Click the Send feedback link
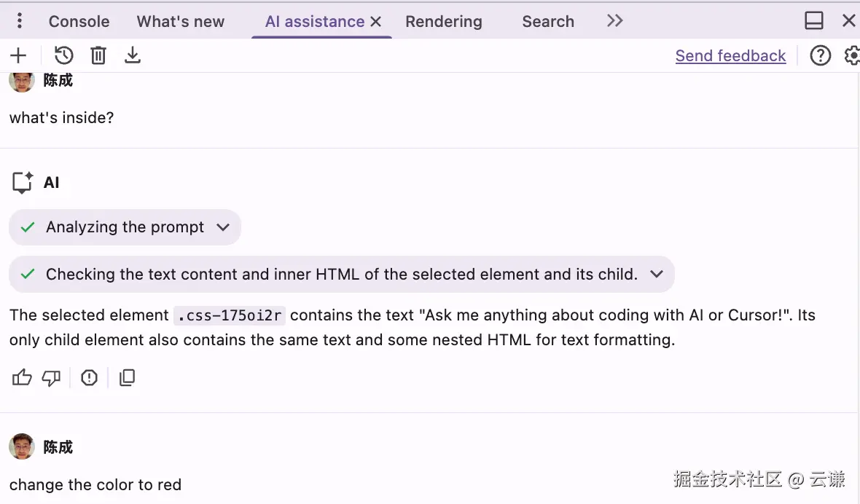This screenshot has width=860, height=504. 730,56
